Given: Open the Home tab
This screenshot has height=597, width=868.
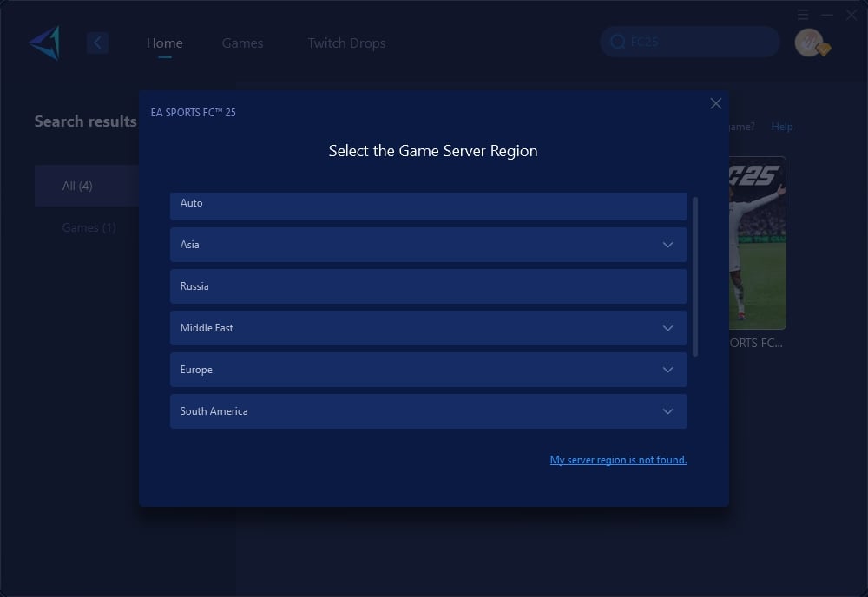Looking at the screenshot, I should 164,43.
